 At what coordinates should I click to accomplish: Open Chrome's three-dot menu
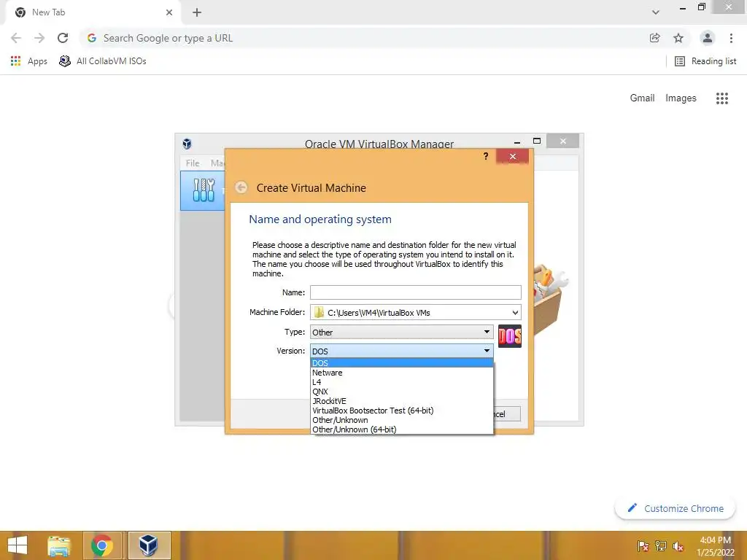click(731, 38)
